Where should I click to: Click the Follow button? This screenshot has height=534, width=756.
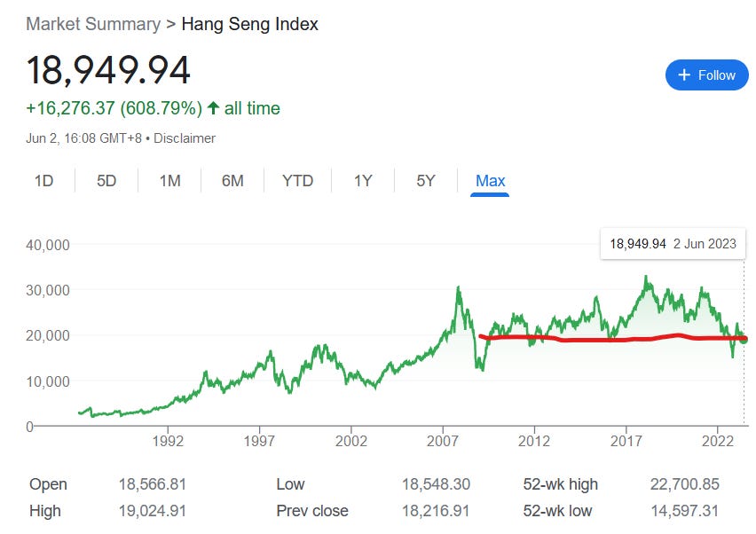click(706, 75)
